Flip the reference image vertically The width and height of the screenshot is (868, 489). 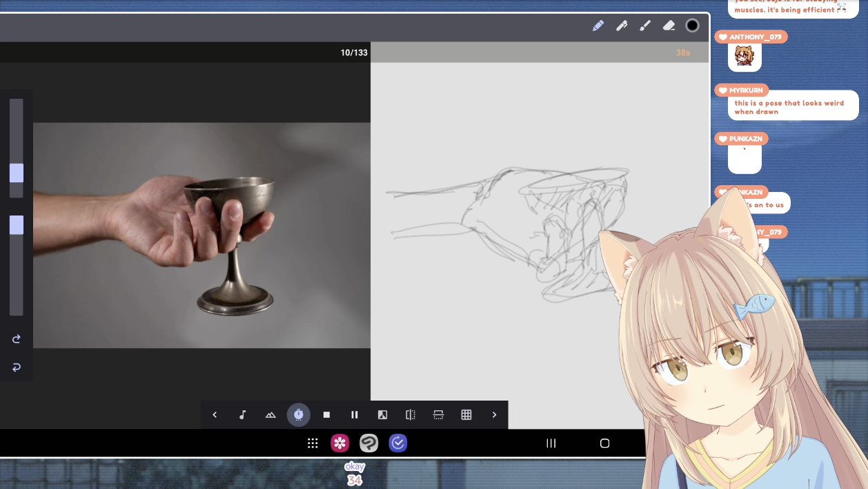[438, 414]
